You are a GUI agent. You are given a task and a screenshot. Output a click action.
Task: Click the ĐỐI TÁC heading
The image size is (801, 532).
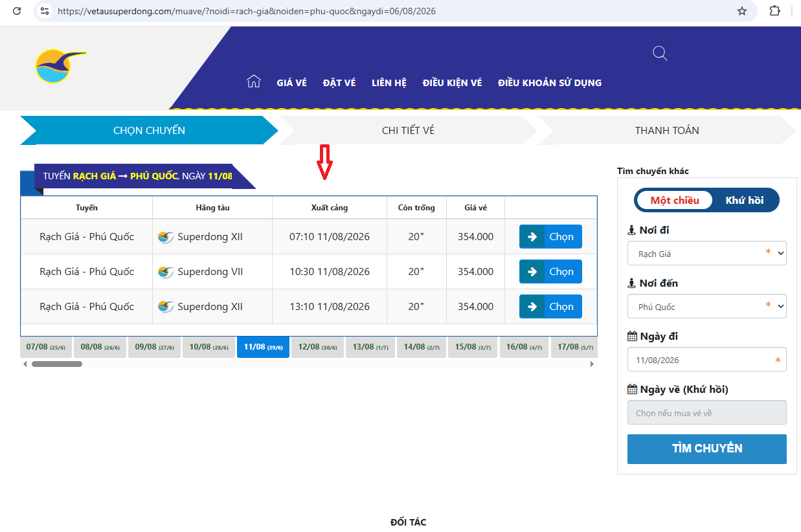408,522
